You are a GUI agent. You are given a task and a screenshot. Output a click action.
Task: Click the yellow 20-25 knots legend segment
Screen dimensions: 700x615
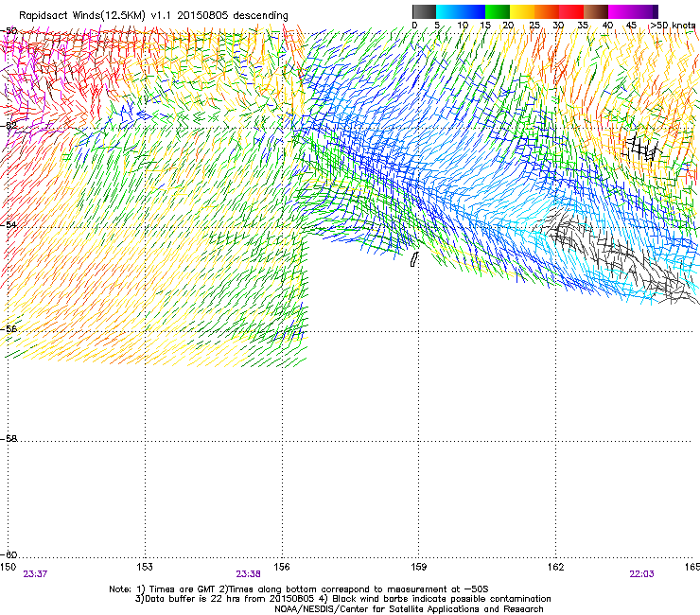coord(522,11)
